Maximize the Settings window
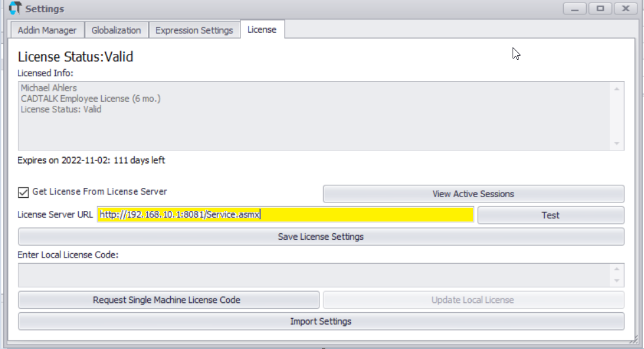The height and width of the screenshot is (349, 644). 600,9
